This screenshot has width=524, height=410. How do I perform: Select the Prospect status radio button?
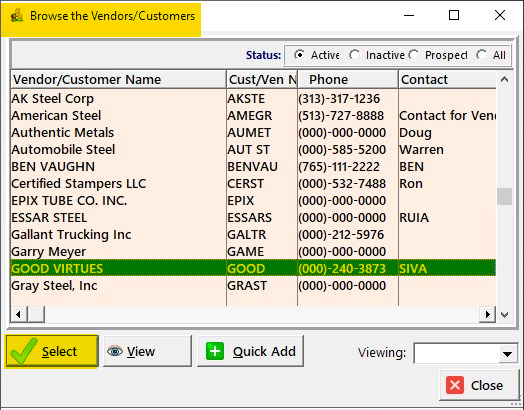pos(414,55)
